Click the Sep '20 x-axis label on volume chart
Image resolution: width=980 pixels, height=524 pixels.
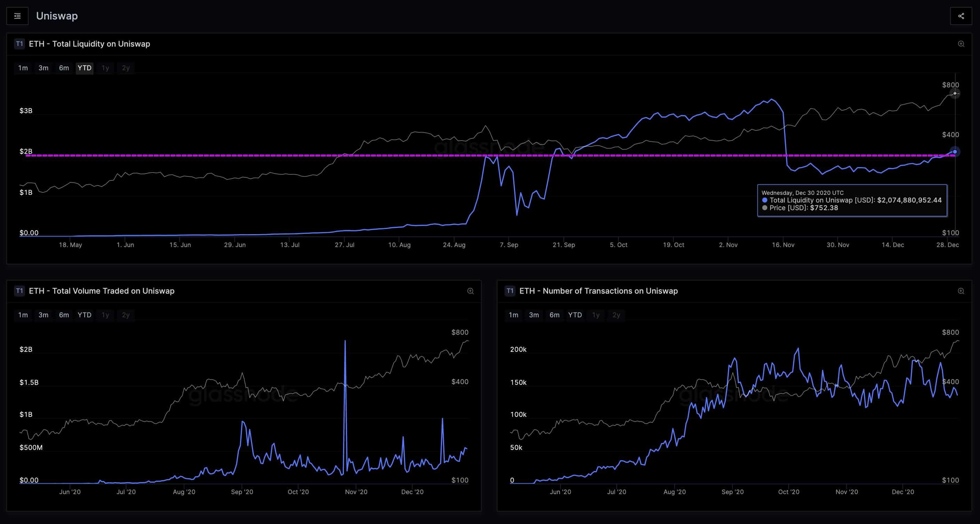coord(242,492)
